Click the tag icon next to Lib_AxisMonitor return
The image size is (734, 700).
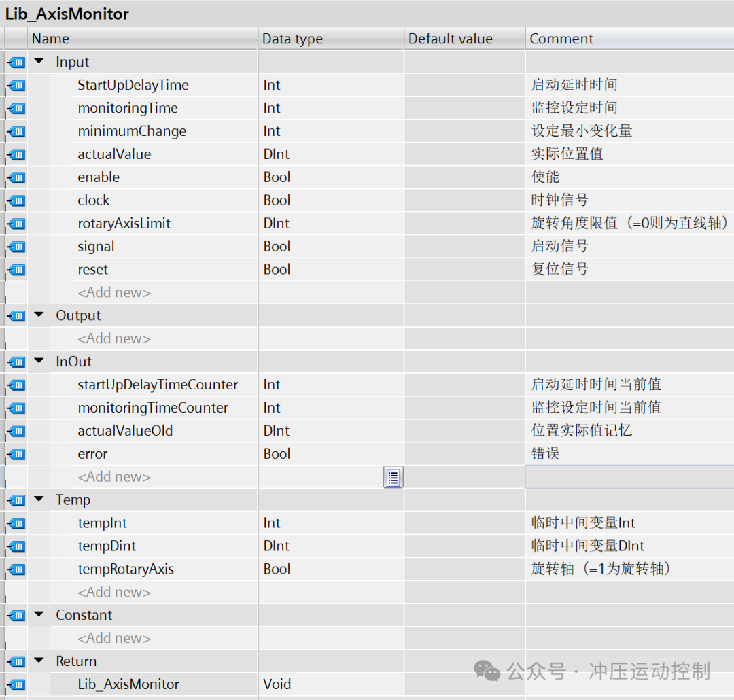[16, 684]
